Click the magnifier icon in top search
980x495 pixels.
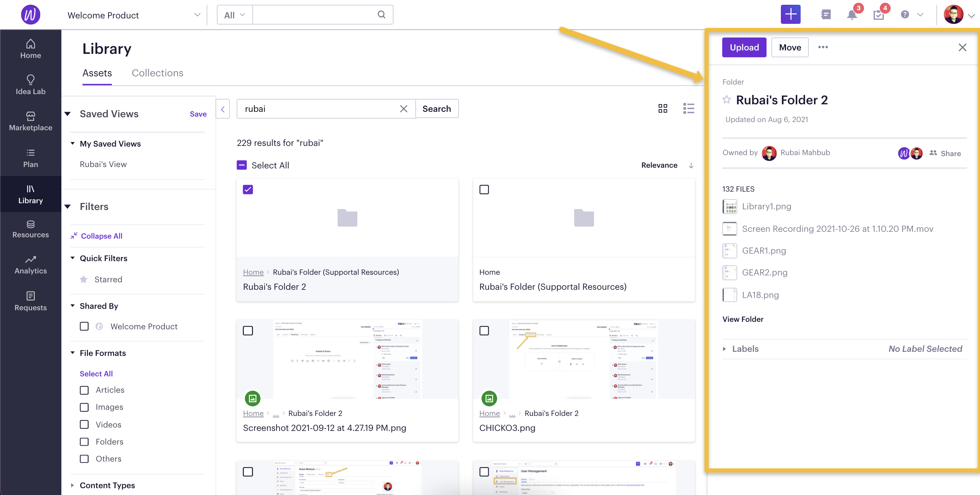[381, 15]
